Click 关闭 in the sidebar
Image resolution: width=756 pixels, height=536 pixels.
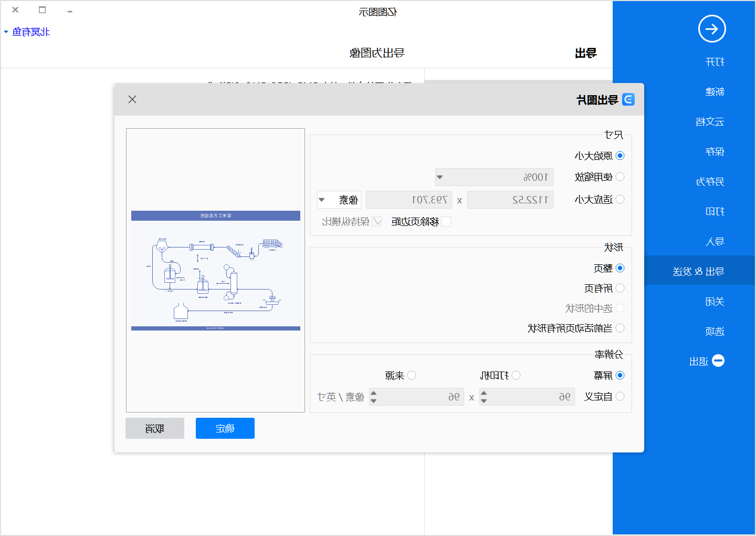point(715,302)
